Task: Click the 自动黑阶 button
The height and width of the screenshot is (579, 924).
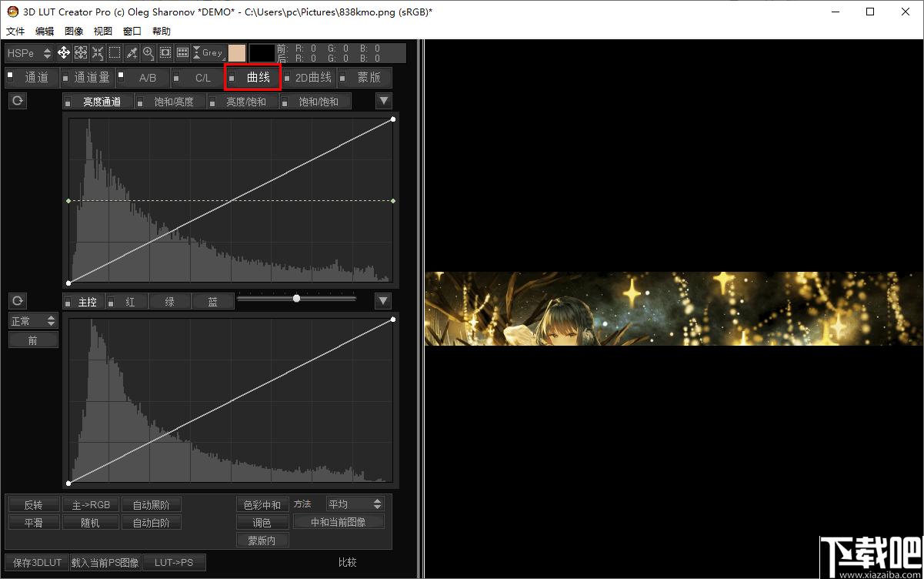Action: (x=152, y=505)
